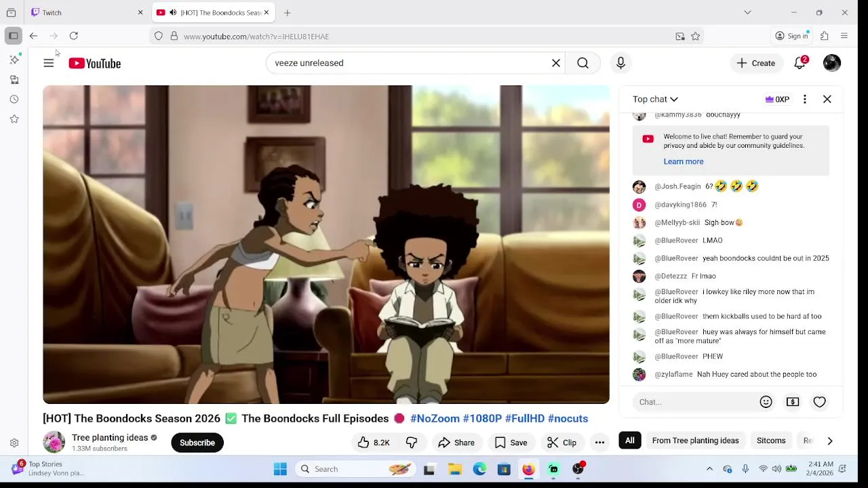Sign in to Firefox account
The height and width of the screenshot is (488, 868).
click(x=792, y=36)
